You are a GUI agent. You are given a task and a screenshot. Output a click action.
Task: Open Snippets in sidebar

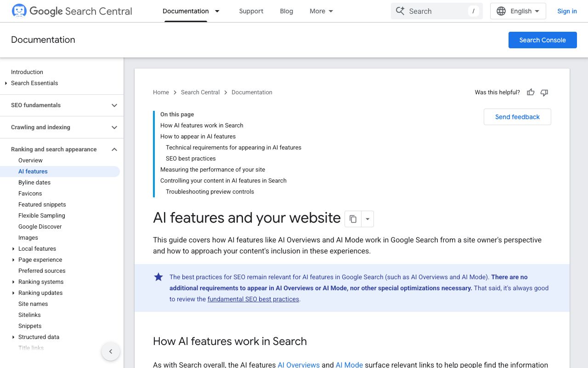30,326
